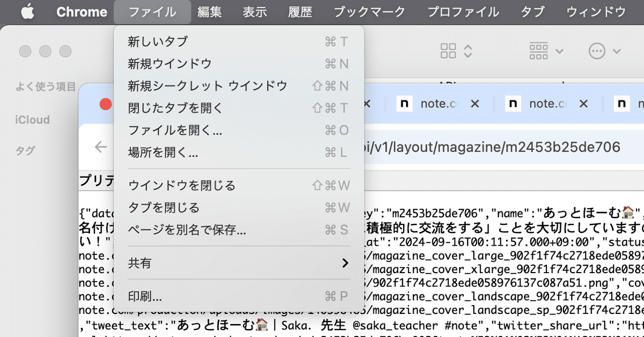
Task: Choose 場所を開く... entry
Action: [239, 152]
